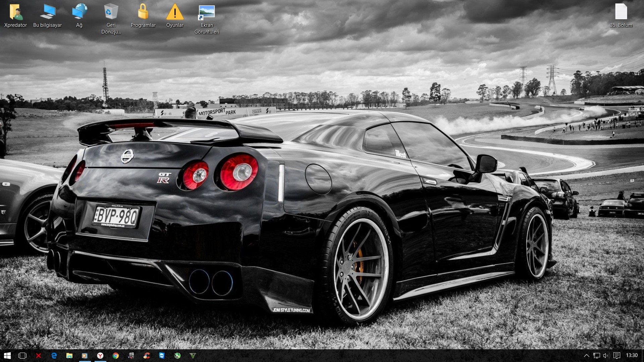The width and height of the screenshot is (644, 362).
Task: Open File Explorer from taskbar
Action: click(x=69, y=356)
